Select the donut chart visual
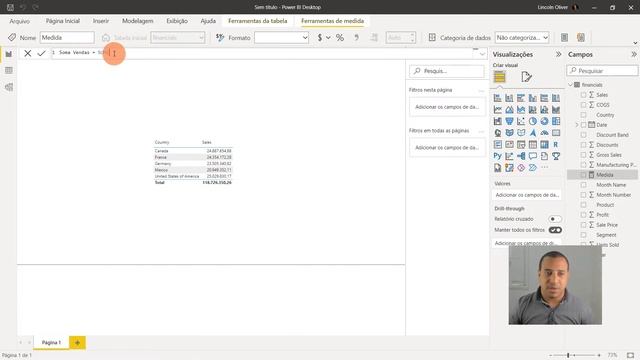 (544, 121)
